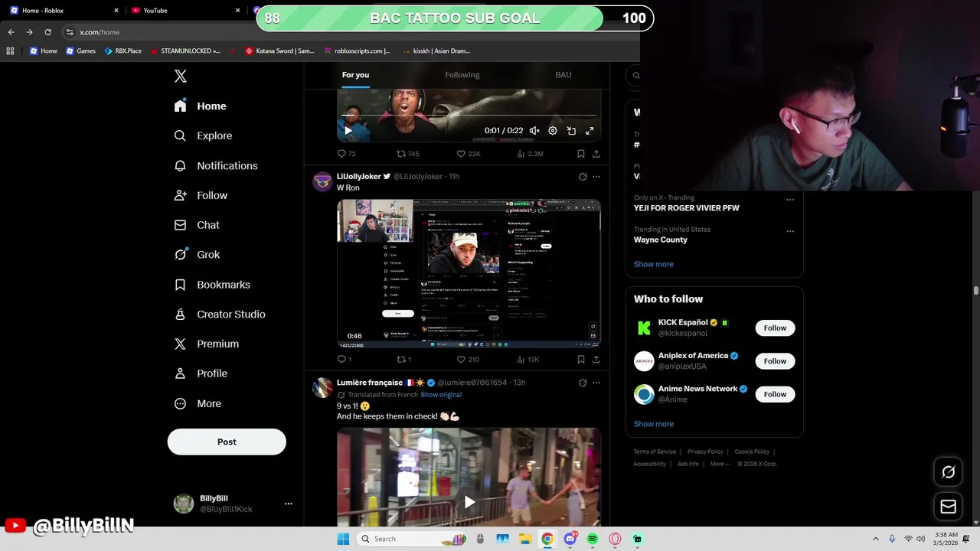Image resolution: width=980 pixels, height=551 pixels.
Task: Click Show more under Who to follow
Action: click(x=654, y=424)
